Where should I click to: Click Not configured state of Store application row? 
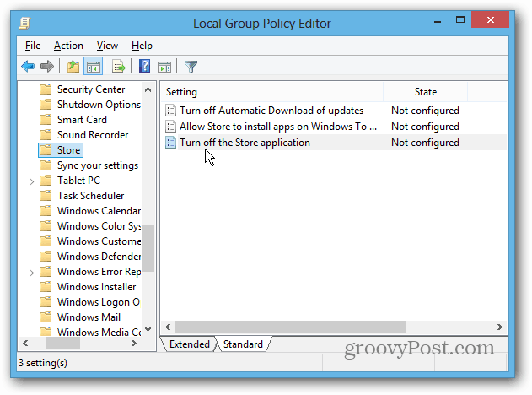(425, 143)
